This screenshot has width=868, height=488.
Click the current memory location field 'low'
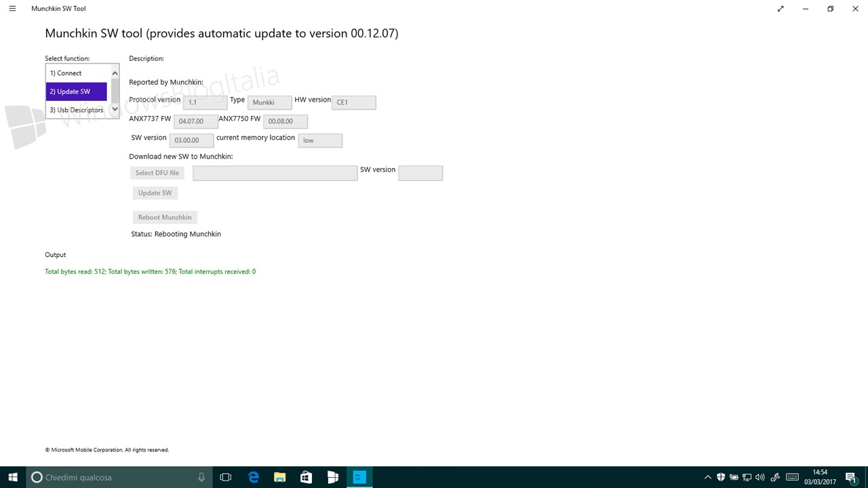click(x=320, y=140)
